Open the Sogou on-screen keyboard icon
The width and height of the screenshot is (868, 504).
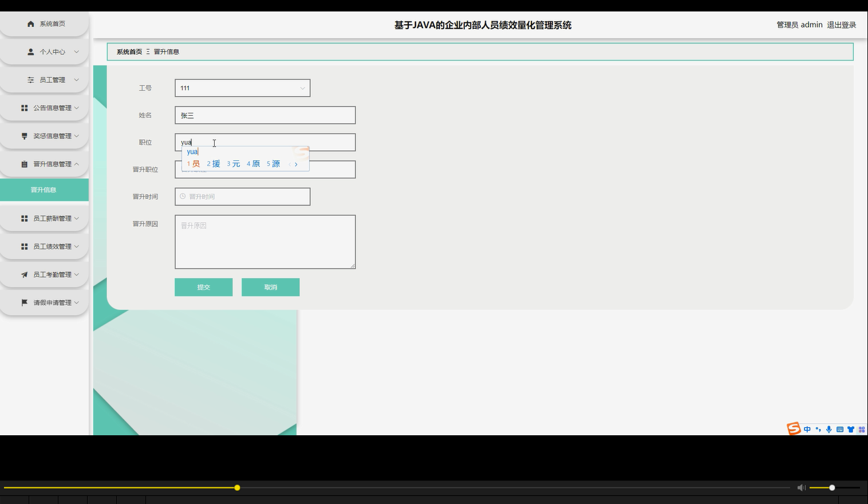click(839, 429)
